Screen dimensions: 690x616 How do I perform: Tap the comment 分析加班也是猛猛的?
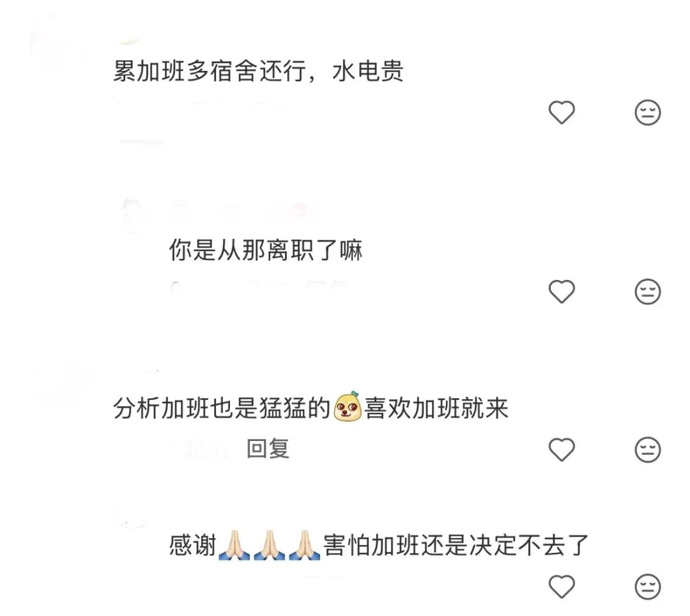310,408
